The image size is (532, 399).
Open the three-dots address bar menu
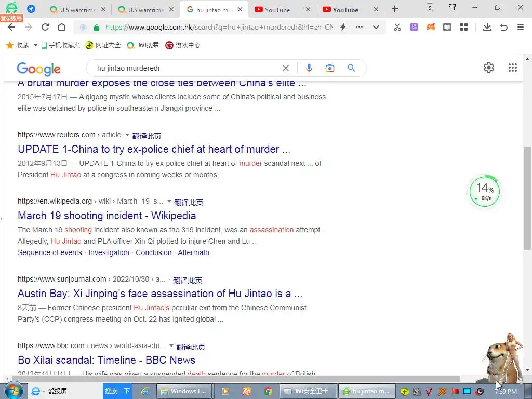(x=359, y=27)
